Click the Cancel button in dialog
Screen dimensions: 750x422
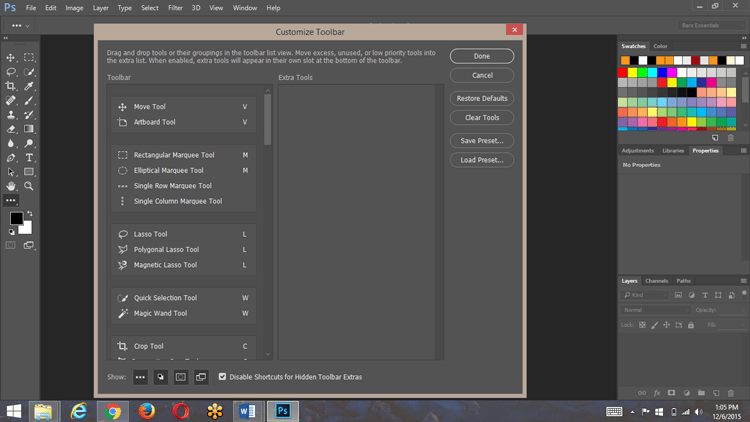tap(482, 75)
